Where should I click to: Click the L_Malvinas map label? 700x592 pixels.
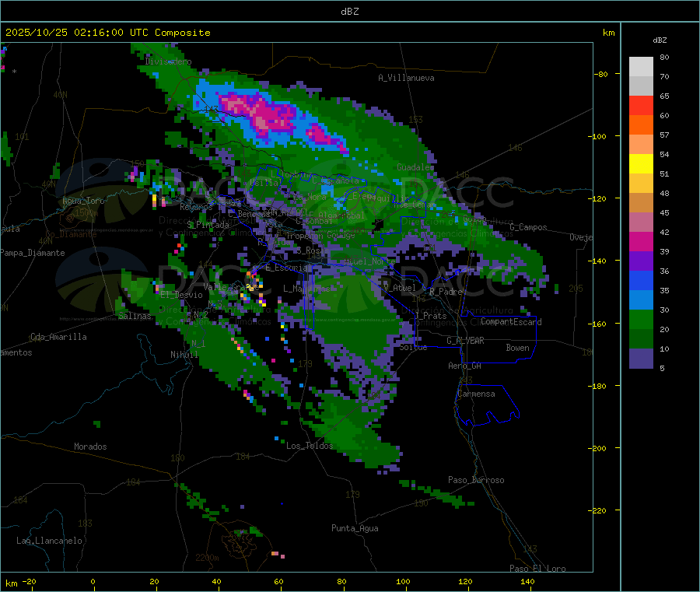(x=306, y=289)
